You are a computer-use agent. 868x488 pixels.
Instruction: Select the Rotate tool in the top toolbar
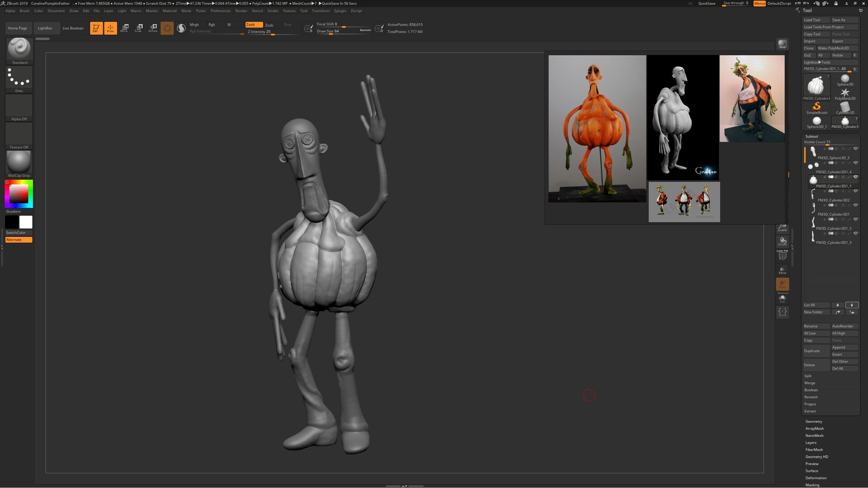pos(153,28)
